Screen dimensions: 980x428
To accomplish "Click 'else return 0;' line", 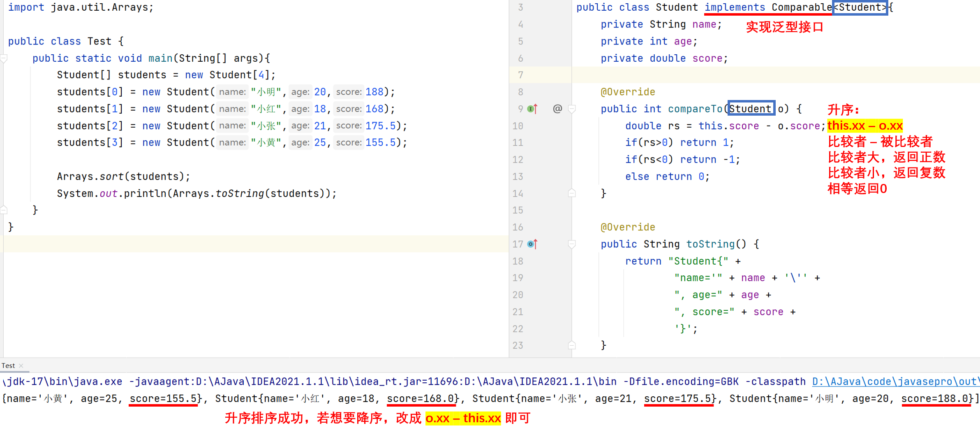I will [x=667, y=177].
